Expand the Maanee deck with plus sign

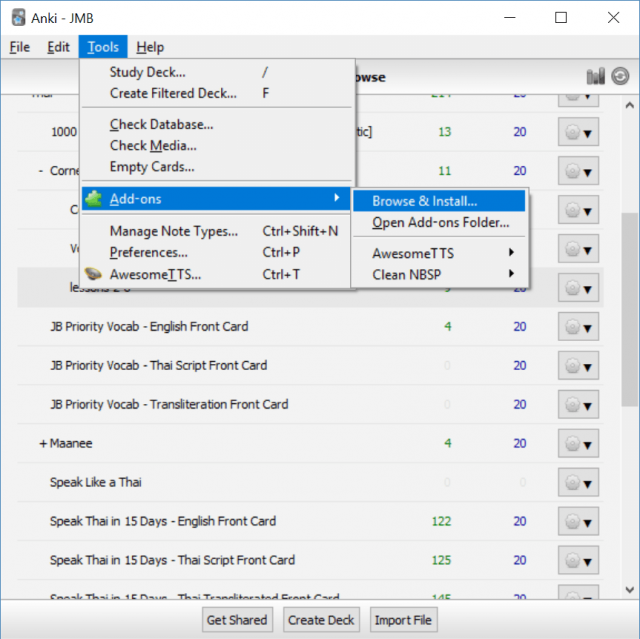tap(43, 444)
